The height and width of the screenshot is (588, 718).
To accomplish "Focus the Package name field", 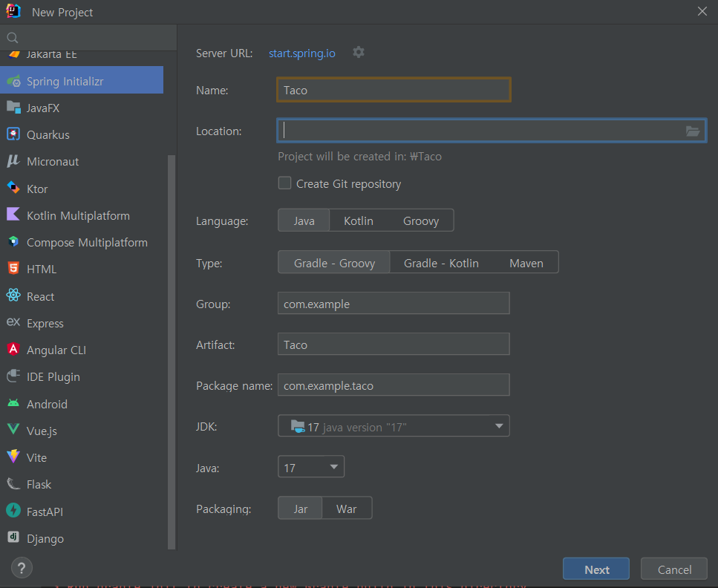I will point(394,385).
